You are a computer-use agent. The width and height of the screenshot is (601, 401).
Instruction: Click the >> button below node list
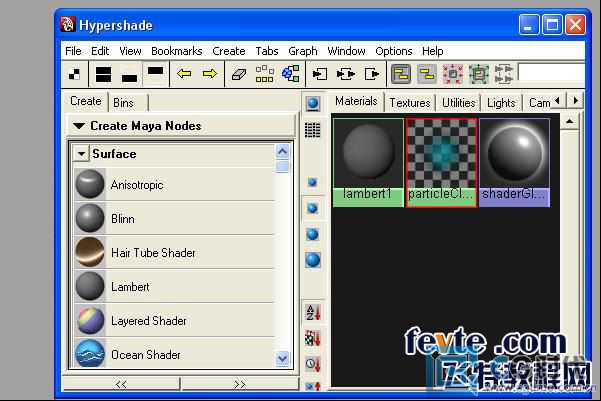(240, 384)
